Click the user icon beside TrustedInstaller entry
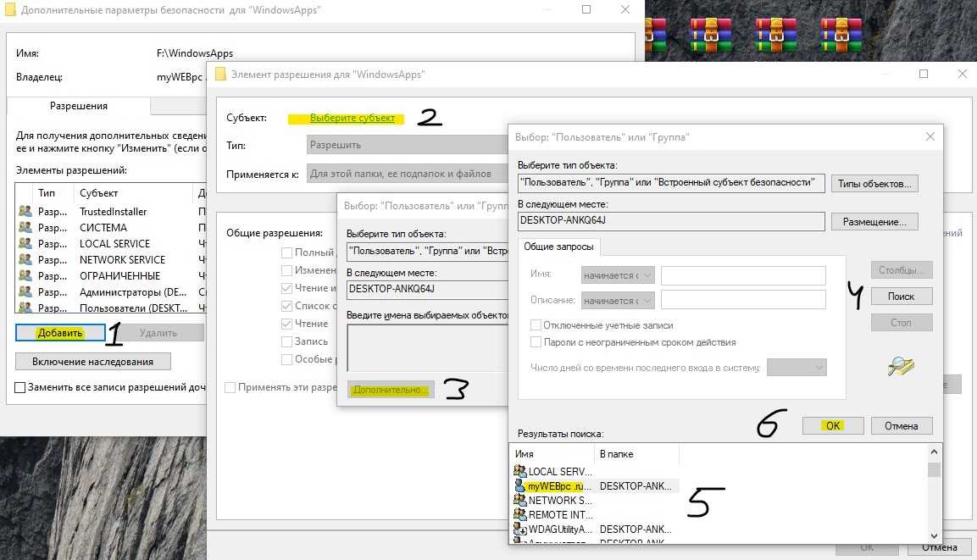977x560 pixels. pyautogui.click(x=25, y=212)
